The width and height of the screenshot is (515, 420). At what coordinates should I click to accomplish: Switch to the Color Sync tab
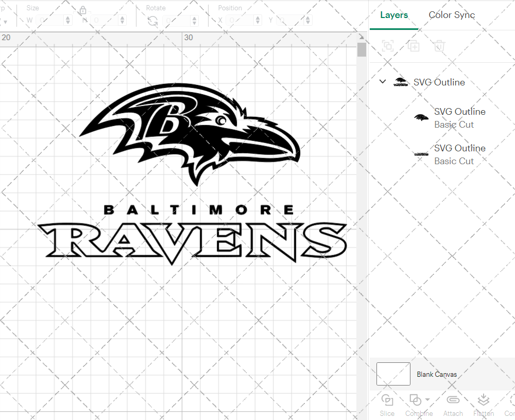point(452,15)
